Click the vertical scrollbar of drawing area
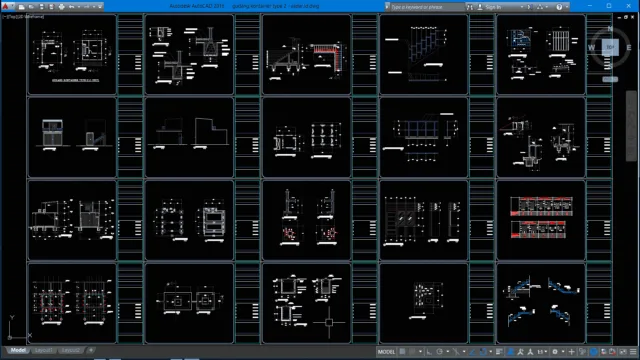The height and width of the screenshot is (360, 640). [x=631, y=126]
